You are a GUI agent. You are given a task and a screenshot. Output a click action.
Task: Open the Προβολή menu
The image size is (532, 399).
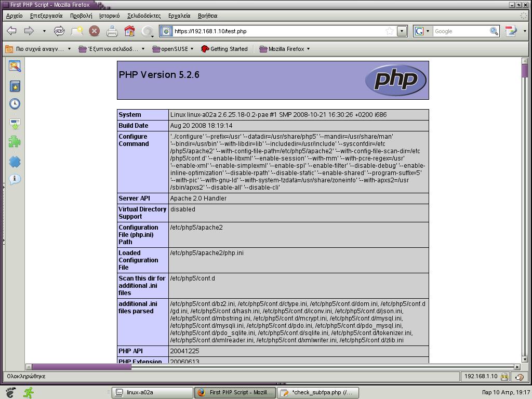[x=81, y=16]
